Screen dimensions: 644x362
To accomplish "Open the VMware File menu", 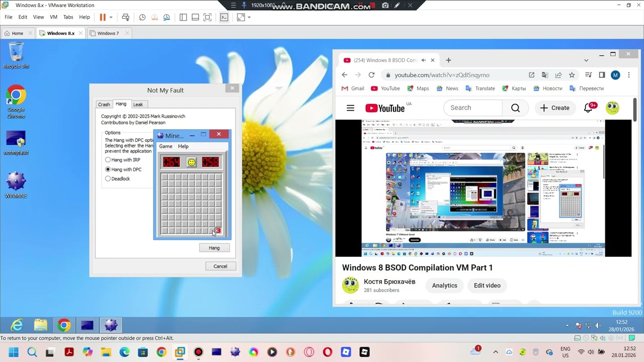I will point(9,17).
